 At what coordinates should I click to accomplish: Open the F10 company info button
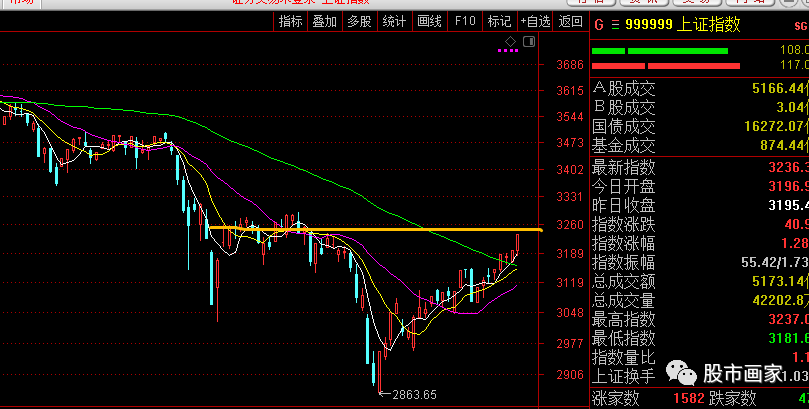[465, 21]
